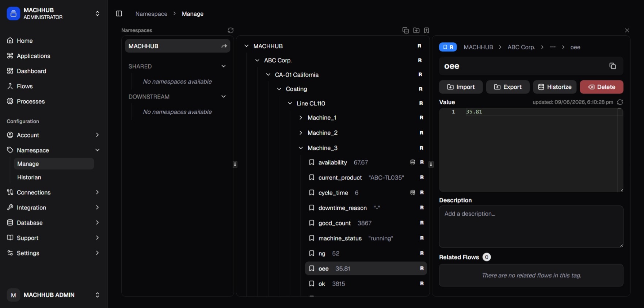Click the good_count tag bookmark icon

coord(312,223)
